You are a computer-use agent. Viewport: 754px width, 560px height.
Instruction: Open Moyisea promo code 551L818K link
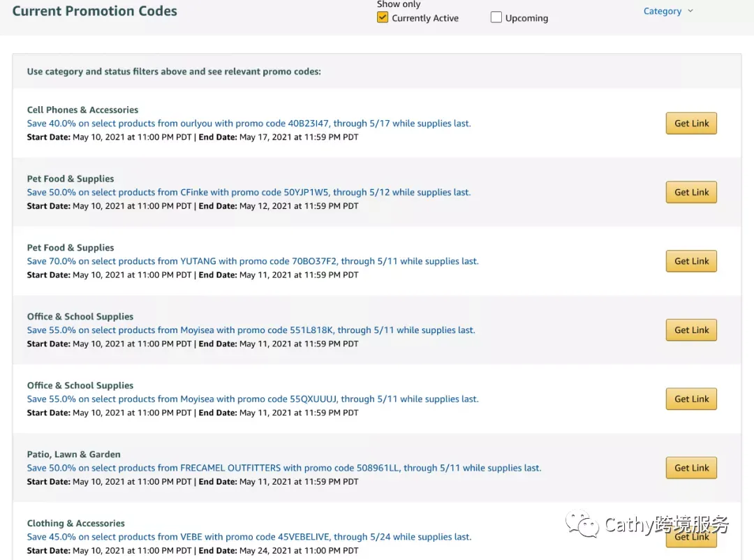click(x=251, y=330)
